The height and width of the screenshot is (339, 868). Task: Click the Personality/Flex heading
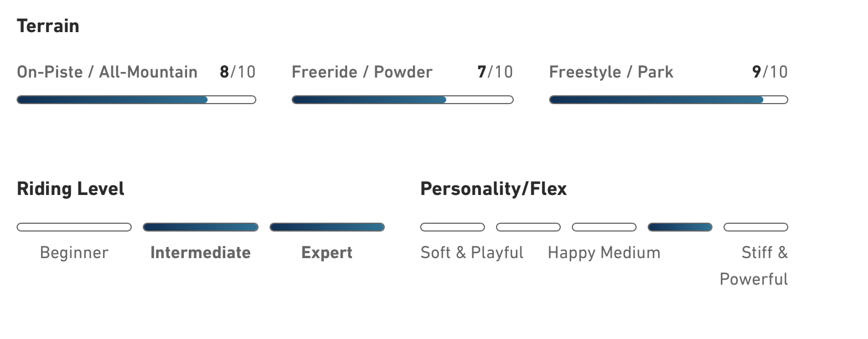tap(494, 189)
